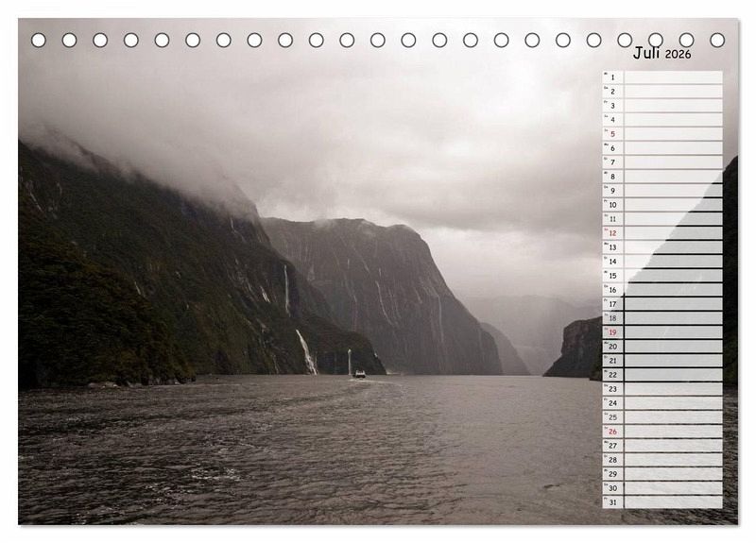Click the Juli 2026 month heading
Image resolution: width=756 pixels, height=543 pixels.
(661, 53)
